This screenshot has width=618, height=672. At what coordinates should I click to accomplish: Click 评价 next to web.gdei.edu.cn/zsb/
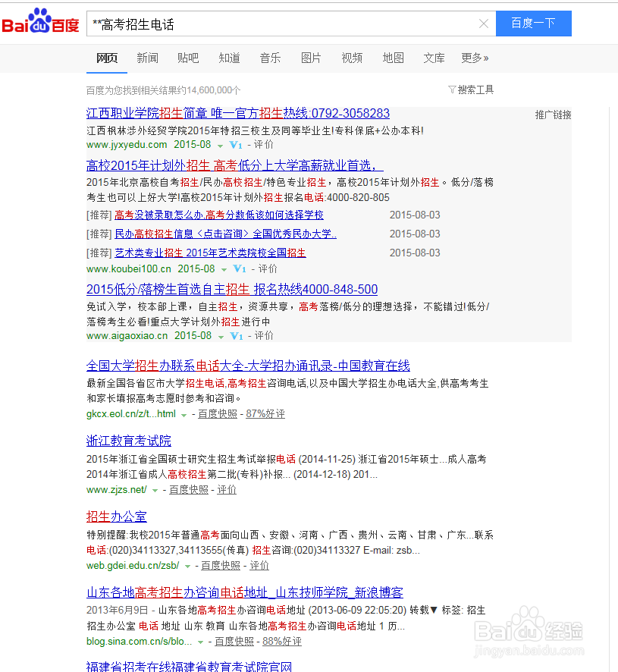tap(259, 565)
